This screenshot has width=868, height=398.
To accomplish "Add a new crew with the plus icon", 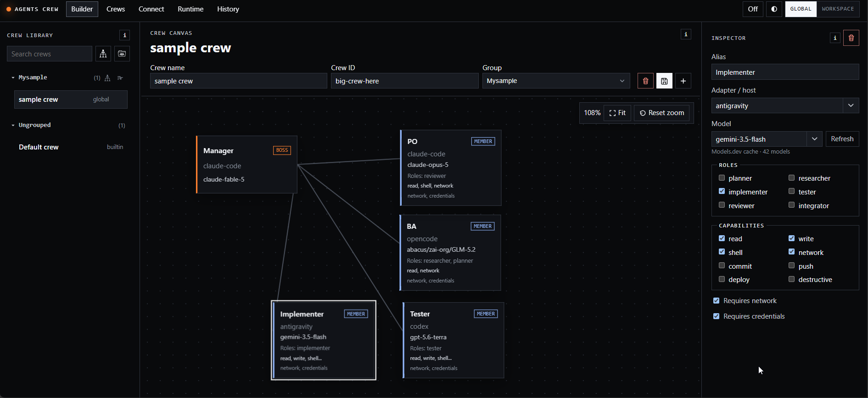I will coord(683,81).
